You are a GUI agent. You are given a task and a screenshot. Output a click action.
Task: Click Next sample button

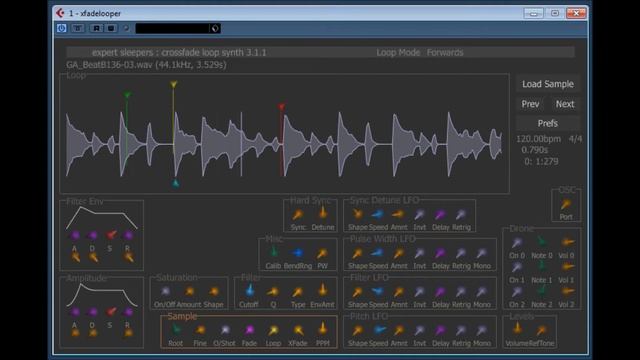(565, 104)
